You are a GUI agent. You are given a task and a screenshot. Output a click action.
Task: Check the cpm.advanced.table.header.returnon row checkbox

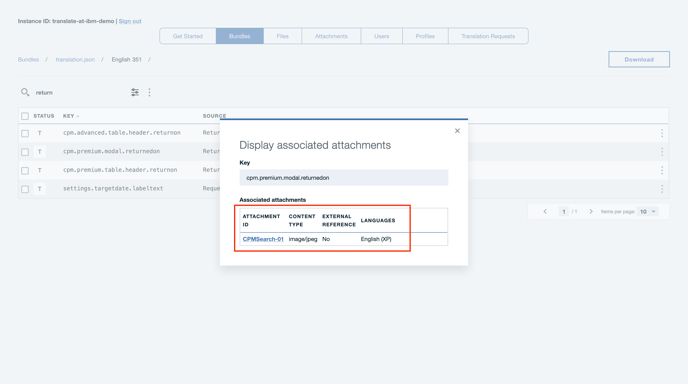pyautogui.click(x=25, y=133)
